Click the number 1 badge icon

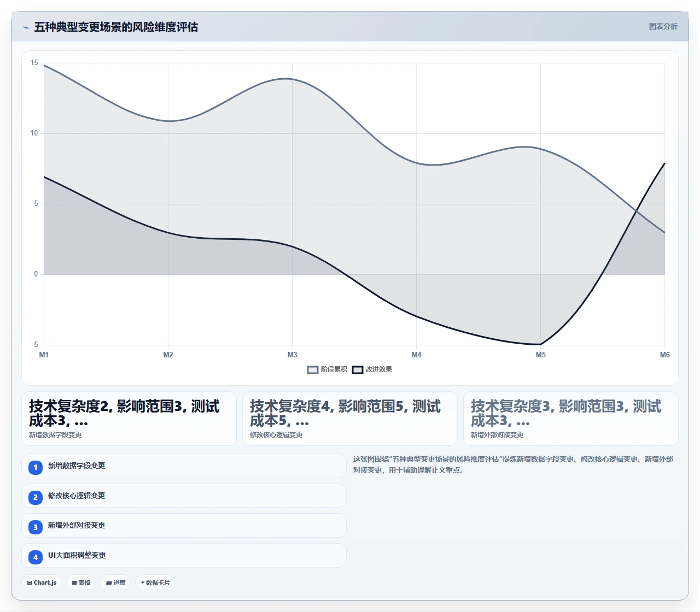pyautogui.click(x=36, y=467)
